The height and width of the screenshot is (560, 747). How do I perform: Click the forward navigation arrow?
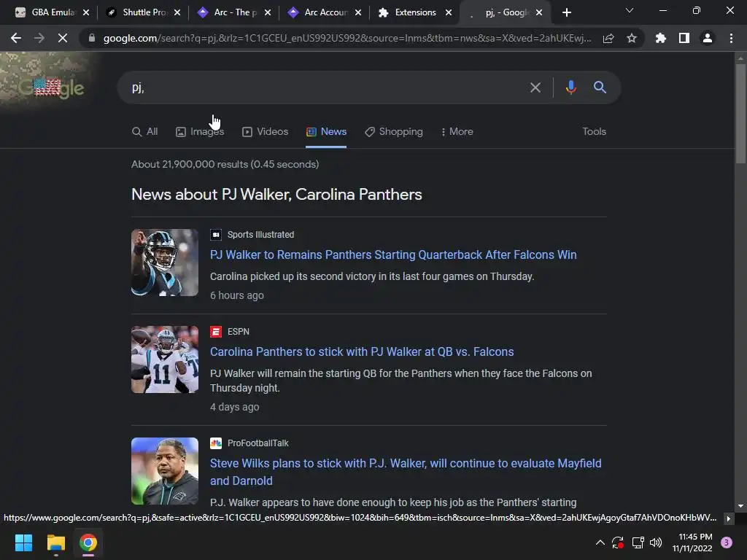39,38
